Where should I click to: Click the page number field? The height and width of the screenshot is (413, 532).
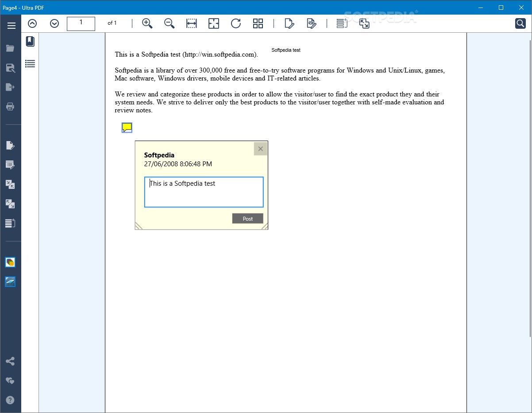pyautogui.click(x=81, y=23)
